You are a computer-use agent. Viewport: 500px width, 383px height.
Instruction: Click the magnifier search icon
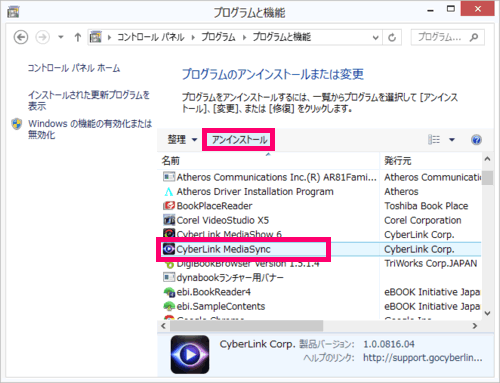click(474, 37)
